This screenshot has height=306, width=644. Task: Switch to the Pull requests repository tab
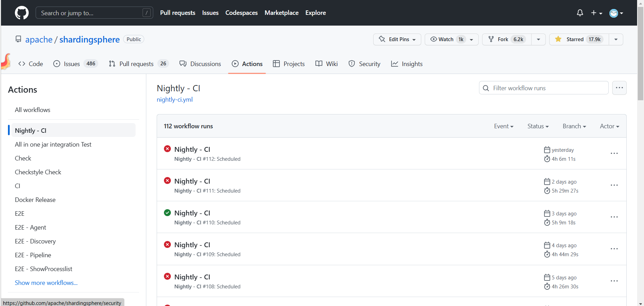click(138, 64)
